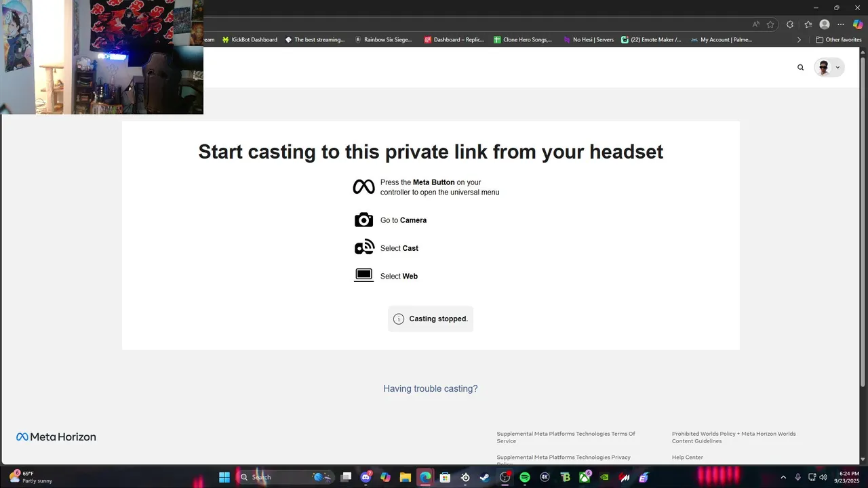
Task: Open Xbox app from the taskbar
Action: (x=585, y=477)
